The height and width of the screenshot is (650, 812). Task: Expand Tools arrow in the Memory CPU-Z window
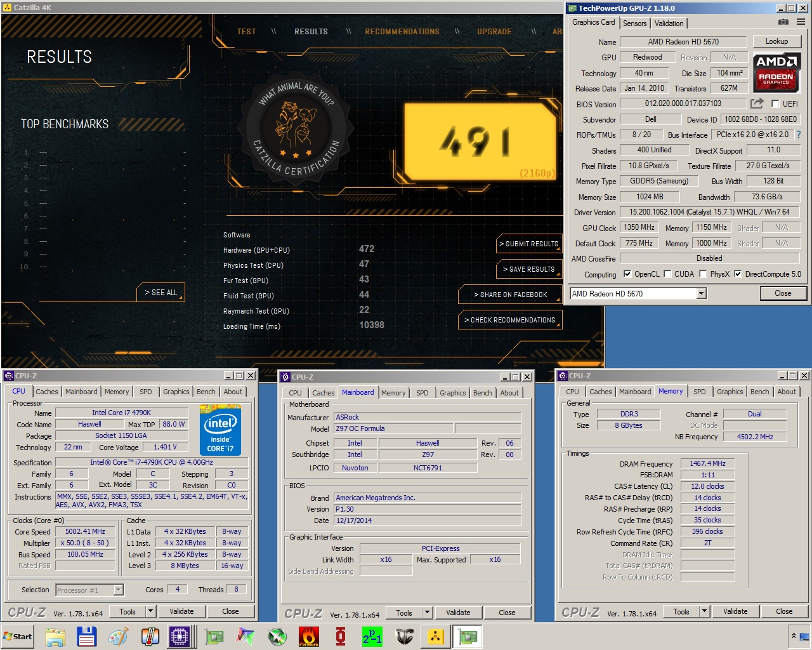(x=704, y=611)
